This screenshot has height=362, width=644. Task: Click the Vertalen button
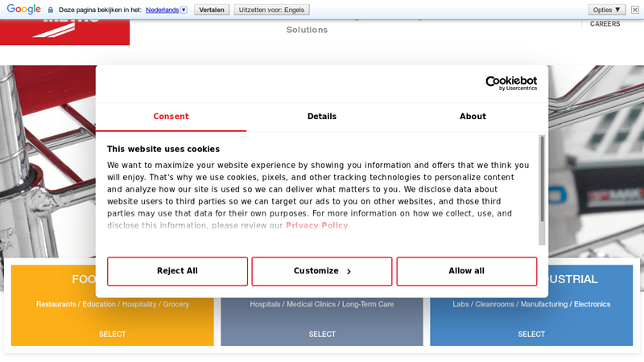212,10
